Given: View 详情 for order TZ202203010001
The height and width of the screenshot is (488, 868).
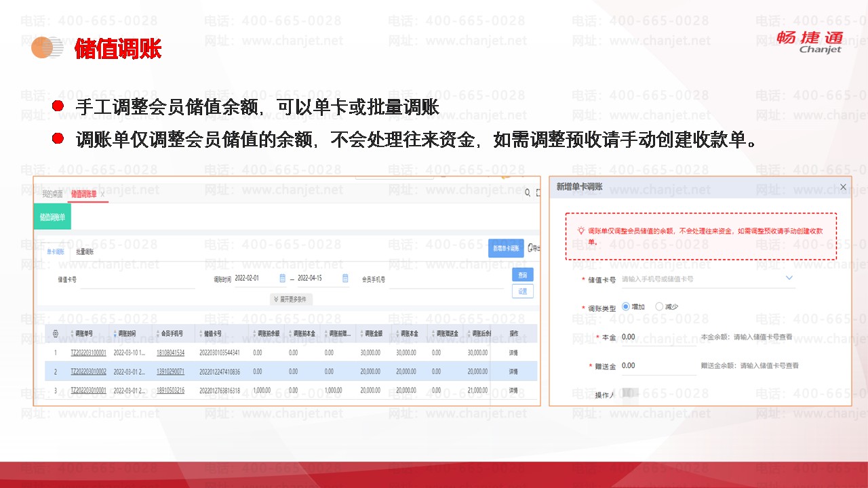Looking at the screenshot, I should click(x=513, y=390).
